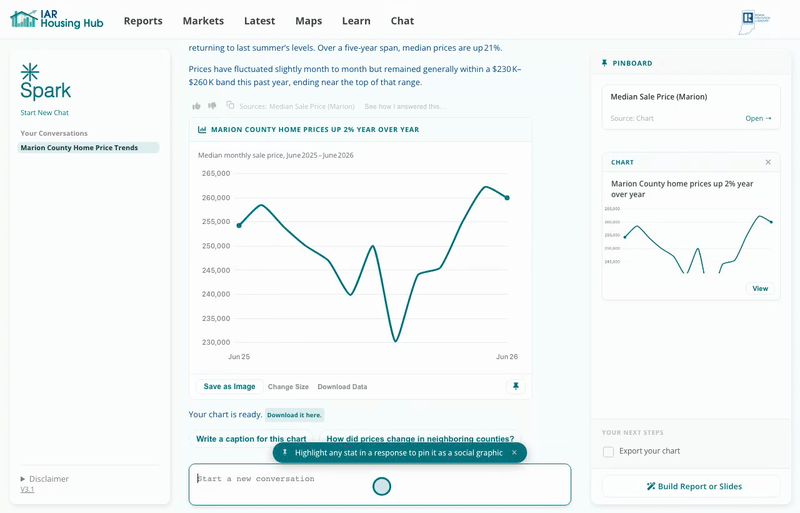
Task: Close the pinned Chart card
Action: [x=768, y=162]
